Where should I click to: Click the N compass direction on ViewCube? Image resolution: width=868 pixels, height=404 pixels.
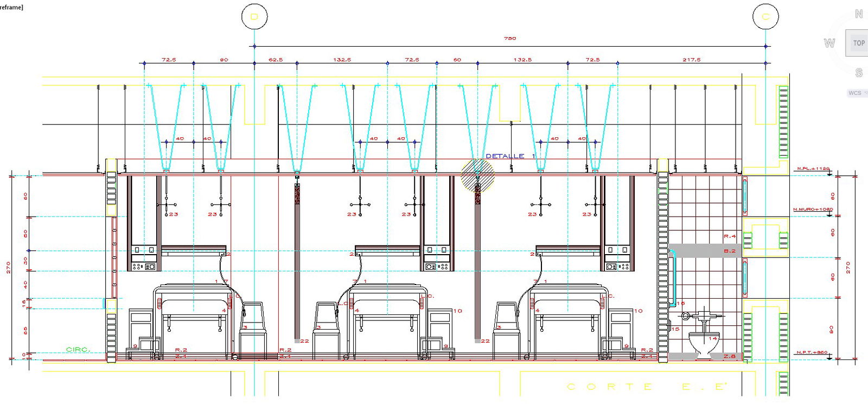click(x=859, y=14)
